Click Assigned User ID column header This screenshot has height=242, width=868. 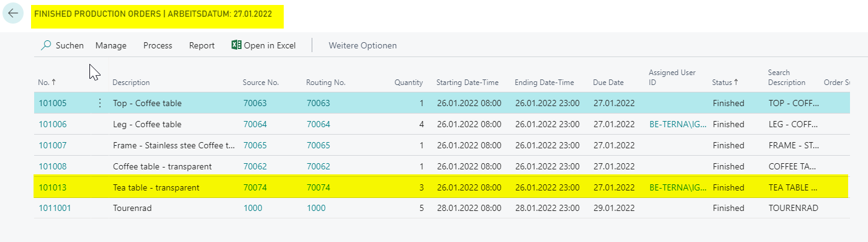672,78
